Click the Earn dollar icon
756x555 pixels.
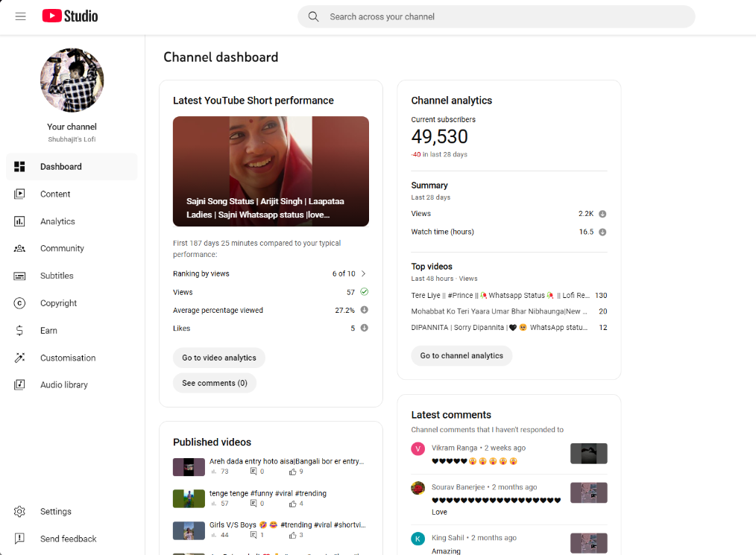[x=19, y=331]
